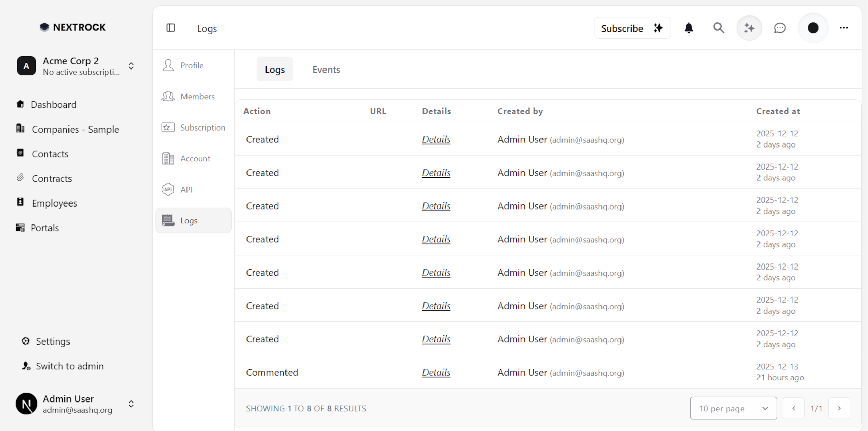Viewport: 868px width, 431px height.
Task: Open the API settings icon
Action: coord(168,189)
